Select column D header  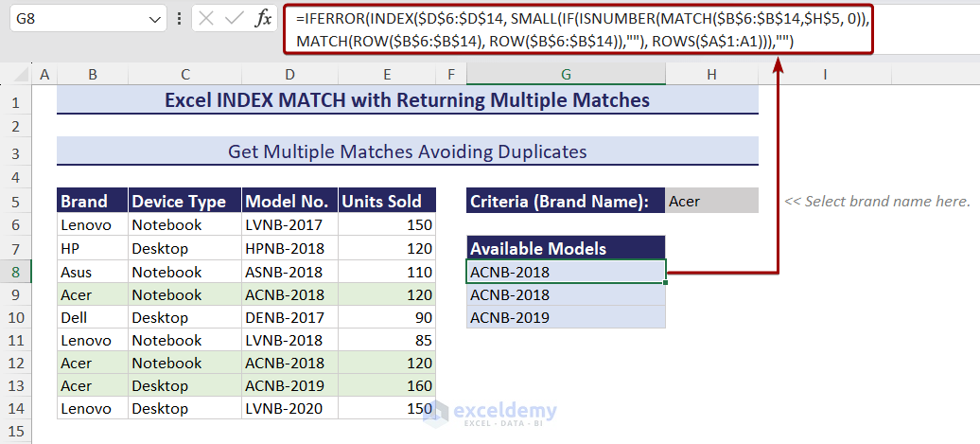tap(289, 75)
